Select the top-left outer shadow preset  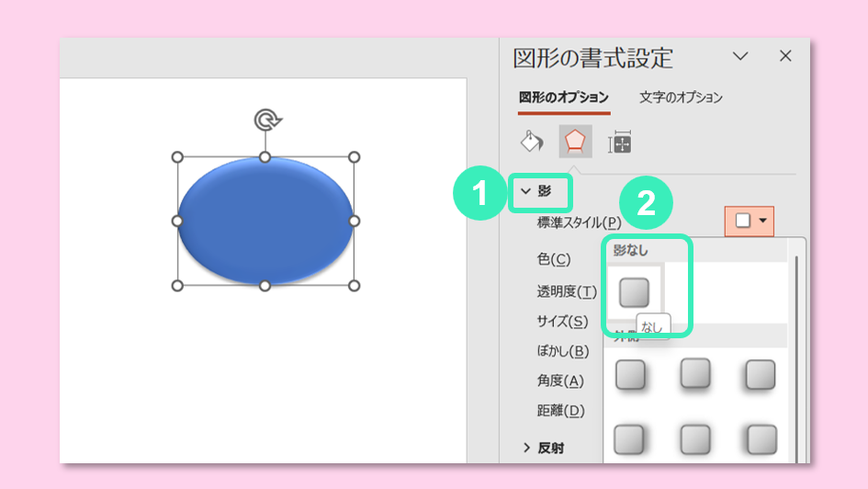pyautogui.click(x=630, y=374)
